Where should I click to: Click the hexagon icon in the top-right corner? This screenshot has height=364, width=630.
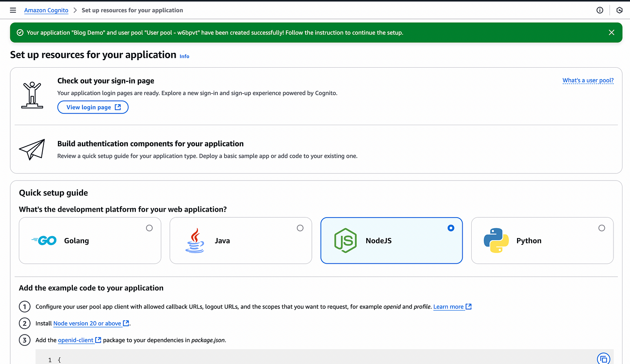coord(619,10)
